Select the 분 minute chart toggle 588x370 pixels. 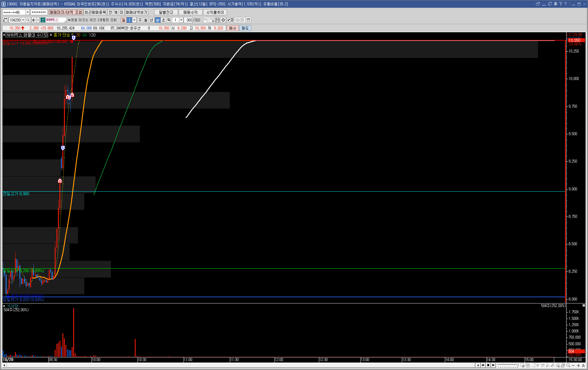pyautogui.click(x=158, y=20)
